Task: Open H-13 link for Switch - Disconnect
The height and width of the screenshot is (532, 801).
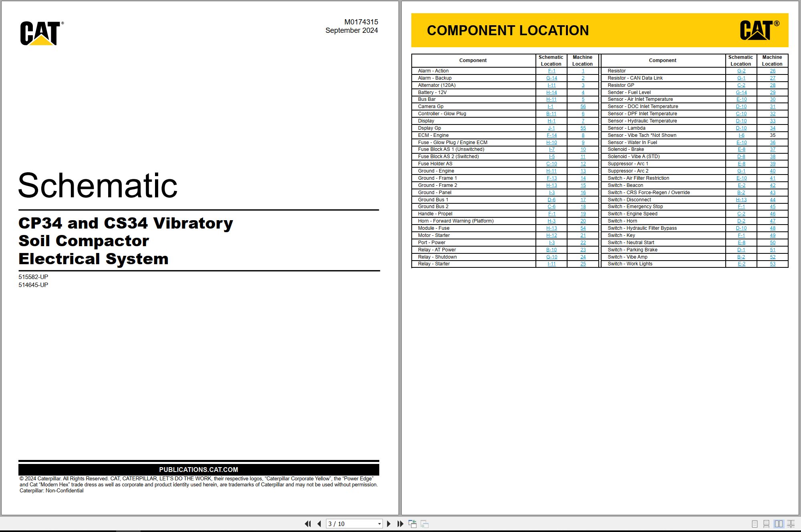Action: point(741,200)
